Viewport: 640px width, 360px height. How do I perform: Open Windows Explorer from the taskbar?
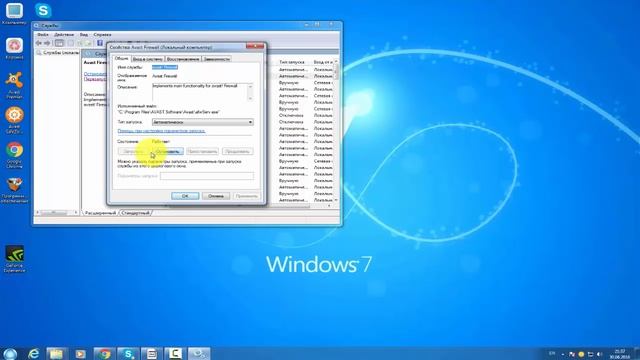(x=56, y=353)
